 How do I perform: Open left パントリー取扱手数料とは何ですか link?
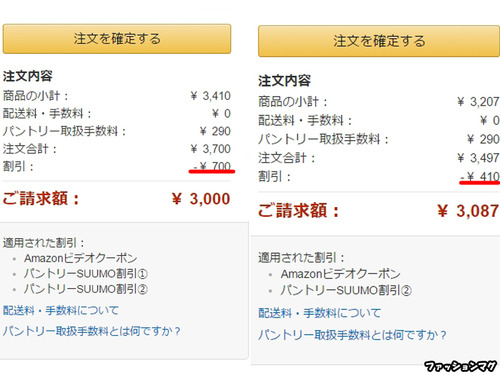(92, 331)
